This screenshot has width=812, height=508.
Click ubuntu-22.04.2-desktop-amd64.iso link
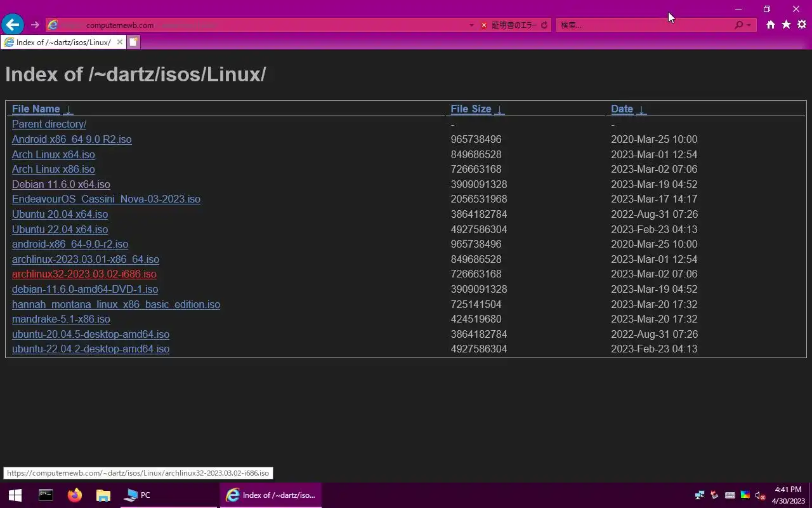pos(91,349)
